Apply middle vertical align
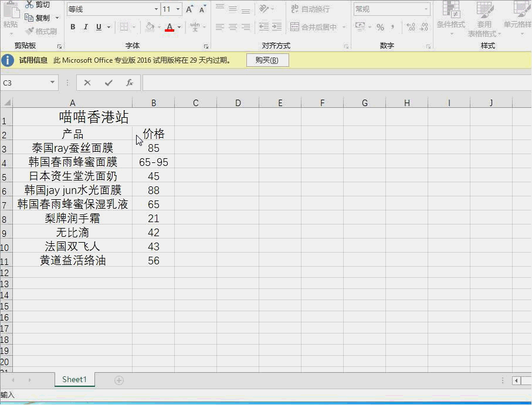 click(233, 9)
